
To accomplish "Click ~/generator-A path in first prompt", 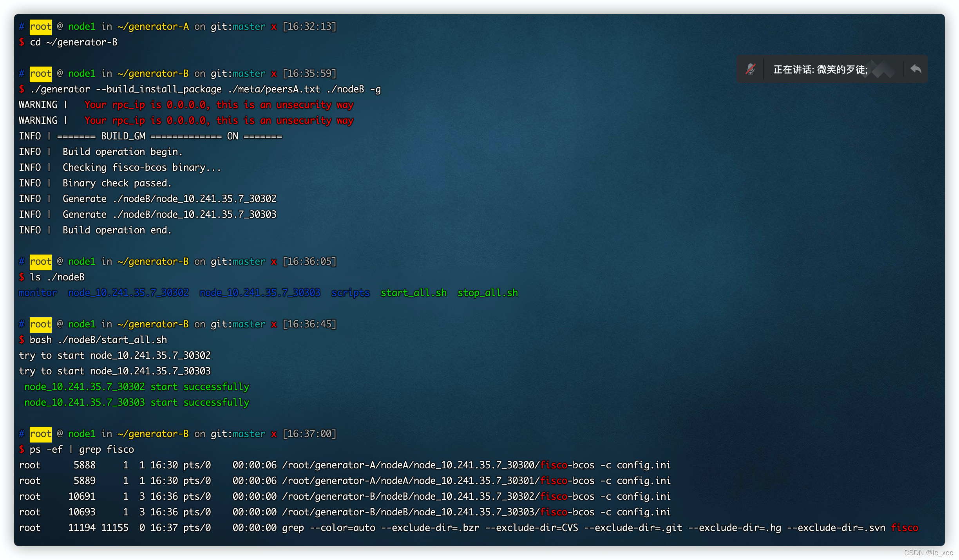I will click(153, 27).
